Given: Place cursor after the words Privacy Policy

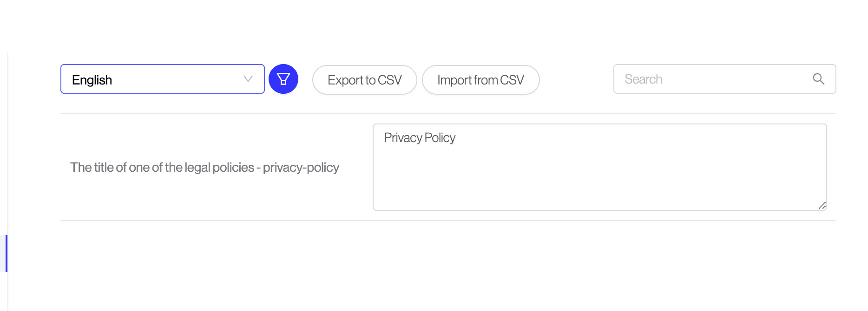Looking at the screenshot, I should 456,138.
